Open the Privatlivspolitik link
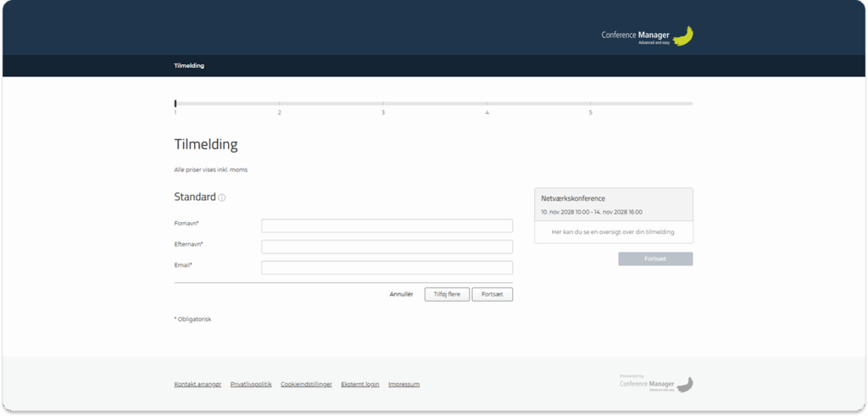The image size is (868, 416). click(x=251, y=384)
